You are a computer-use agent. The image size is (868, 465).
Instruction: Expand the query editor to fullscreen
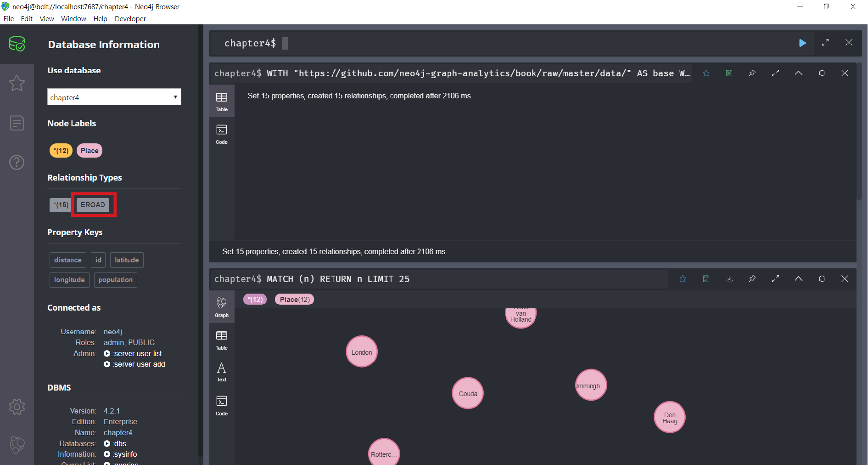pyautogui.click(x=825, y=42)
